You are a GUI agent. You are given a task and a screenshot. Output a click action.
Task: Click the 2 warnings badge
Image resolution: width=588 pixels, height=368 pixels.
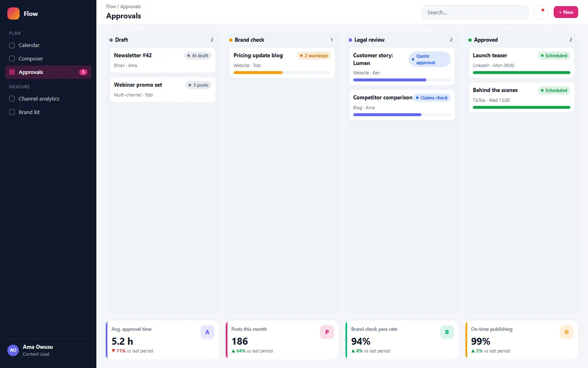coord(314,56)
